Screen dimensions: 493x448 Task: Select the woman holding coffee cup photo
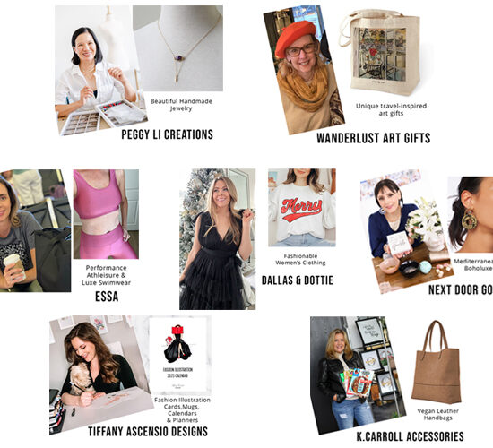(35, 231)
